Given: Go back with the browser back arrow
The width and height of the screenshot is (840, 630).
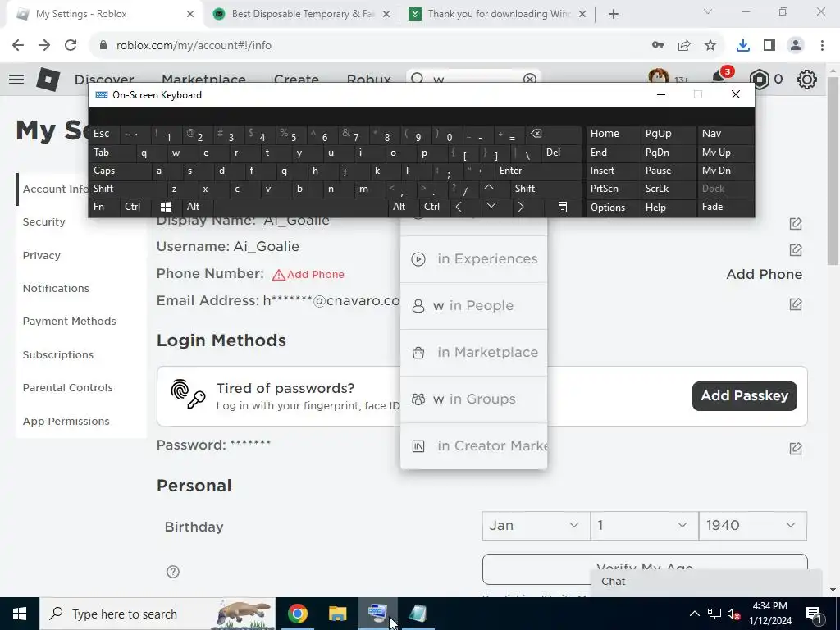Looking at the screenshot, I should point(18,46).
